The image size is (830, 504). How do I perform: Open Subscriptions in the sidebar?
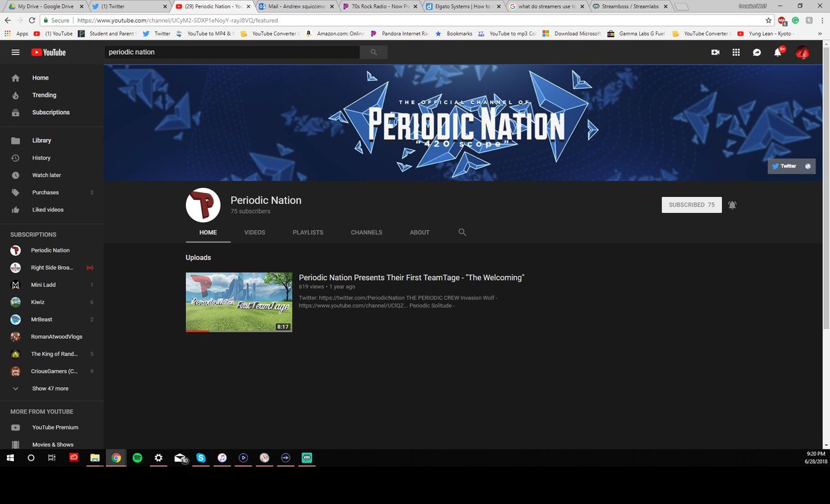(x=52, y=113)
